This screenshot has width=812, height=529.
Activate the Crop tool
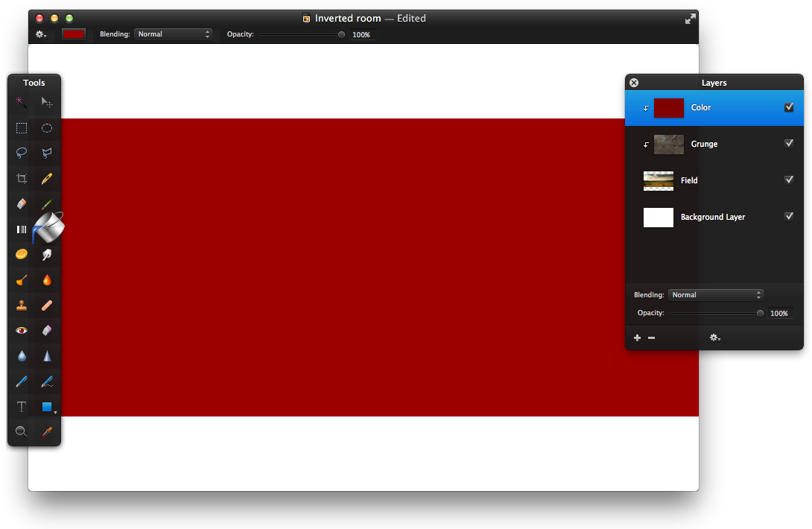pos(22,179)
